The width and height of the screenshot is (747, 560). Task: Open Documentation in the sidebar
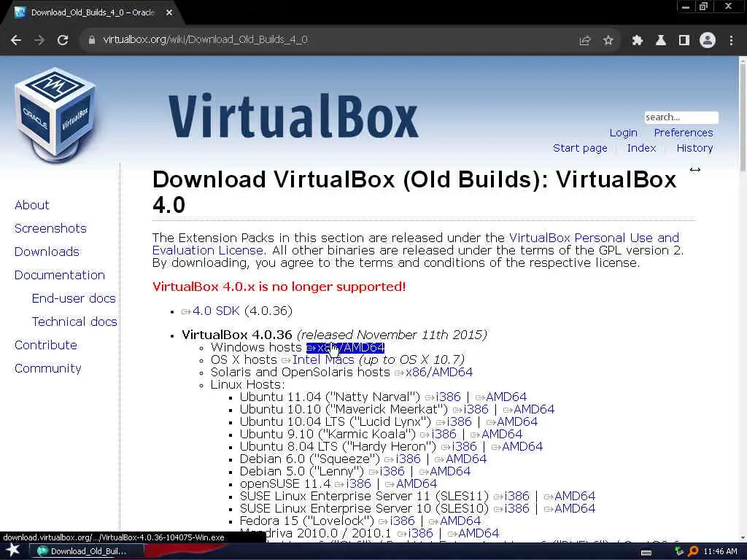(60, 275)
